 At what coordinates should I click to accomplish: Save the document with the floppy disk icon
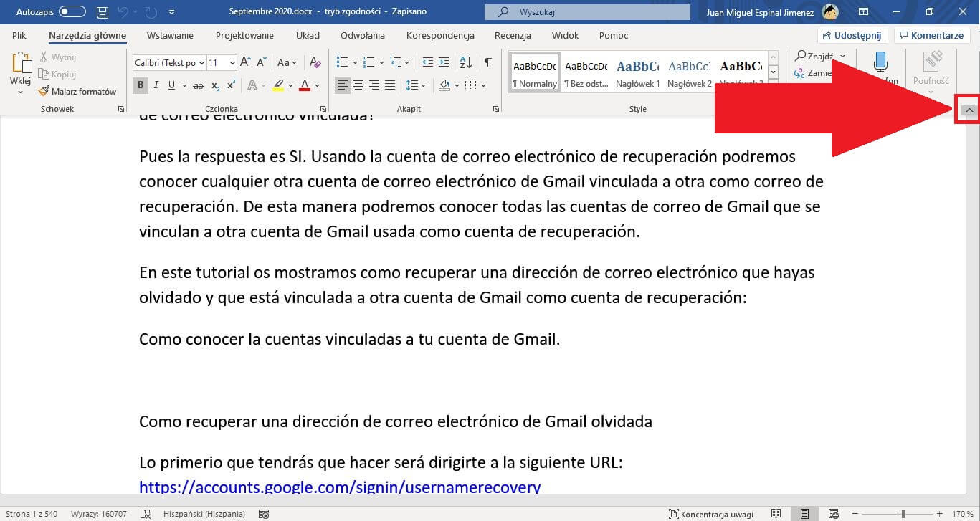pos(103,12)
